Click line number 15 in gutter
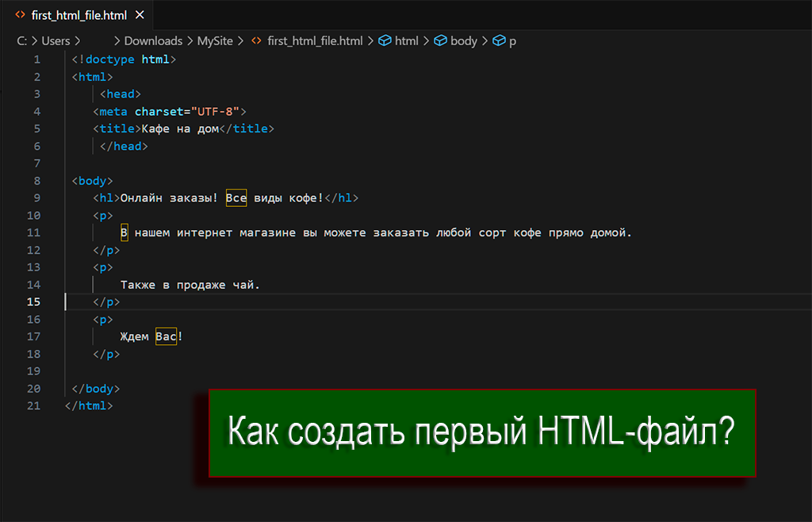This screenshot has width=812, height=522. pos(34,302)
